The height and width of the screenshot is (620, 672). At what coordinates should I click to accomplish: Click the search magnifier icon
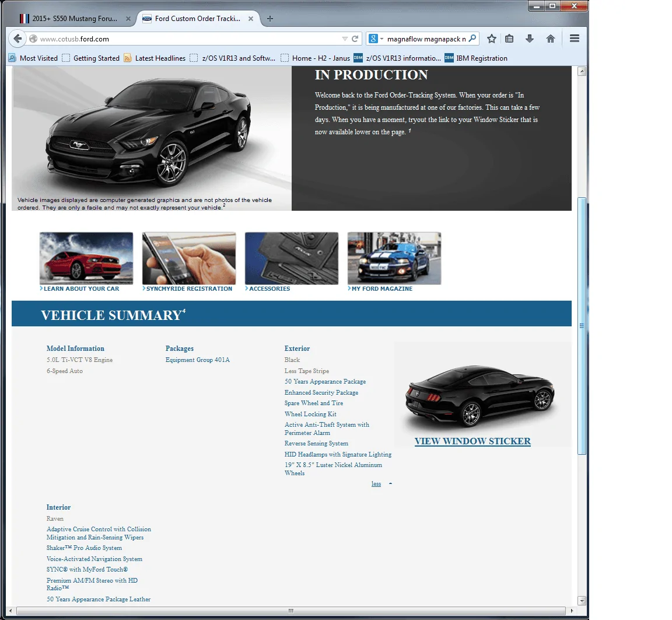pos(473,39)
